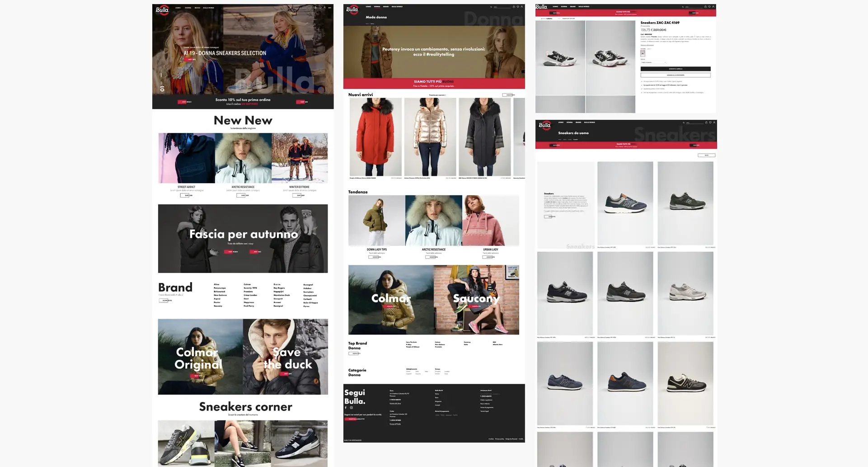Open the account icon on Sneakers da uomo header
868x467 pixels.
point(714,123)
